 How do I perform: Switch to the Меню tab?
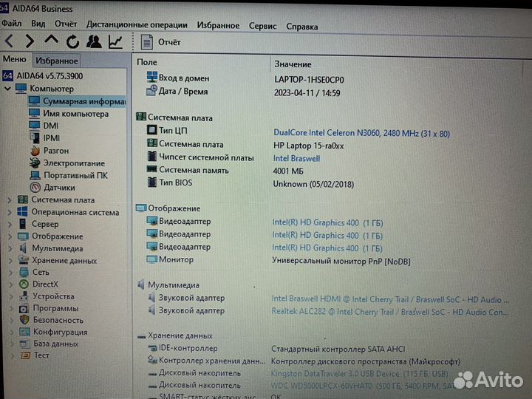pos(14,59)
